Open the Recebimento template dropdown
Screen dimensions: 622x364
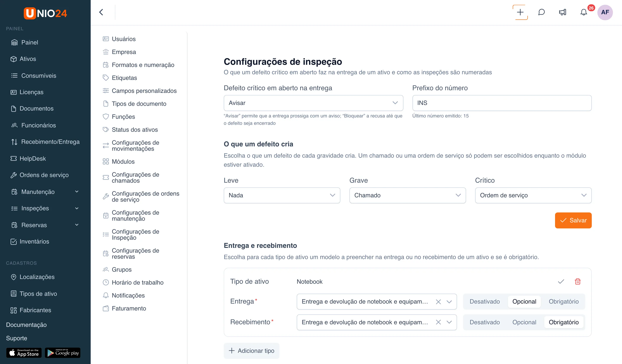click(x=449, y=322)
